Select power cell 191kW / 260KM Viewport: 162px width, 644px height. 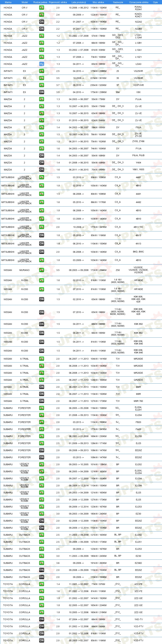pos(98,563)
